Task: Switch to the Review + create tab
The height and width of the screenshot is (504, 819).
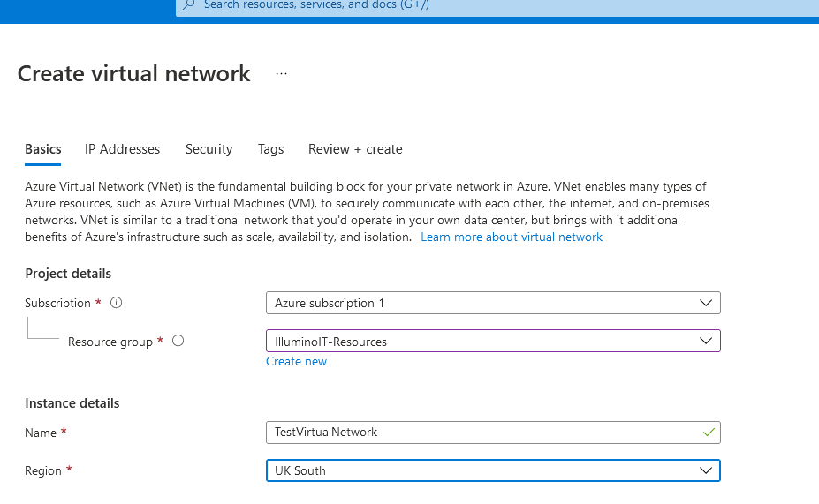Action: (355, 149)
